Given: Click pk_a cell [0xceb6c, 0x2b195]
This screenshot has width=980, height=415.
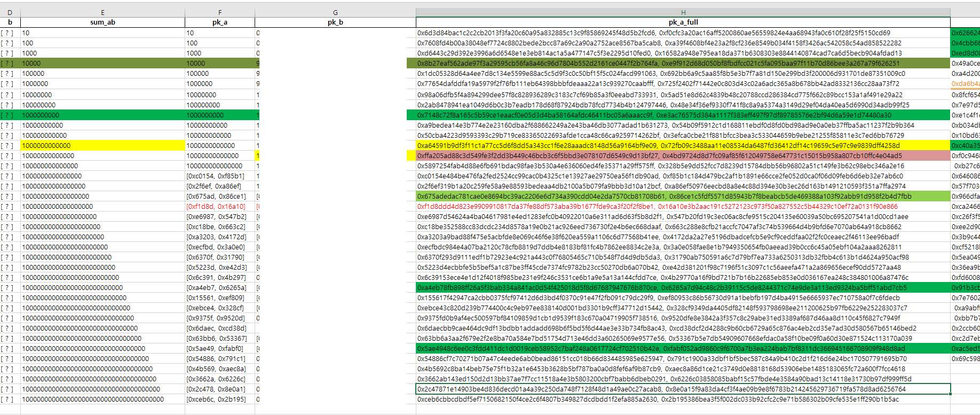Looking at the screenshot, I should pyautogui.click(x=220, y=399).
